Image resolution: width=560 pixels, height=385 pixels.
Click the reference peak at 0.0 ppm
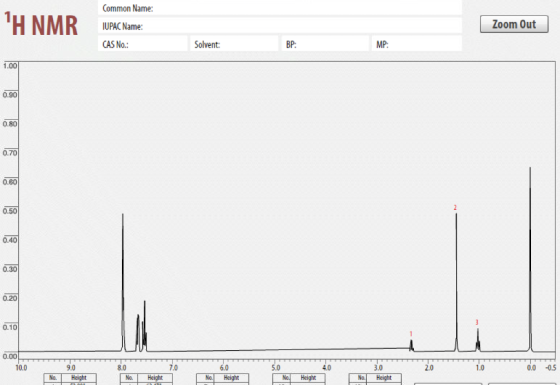530,259
